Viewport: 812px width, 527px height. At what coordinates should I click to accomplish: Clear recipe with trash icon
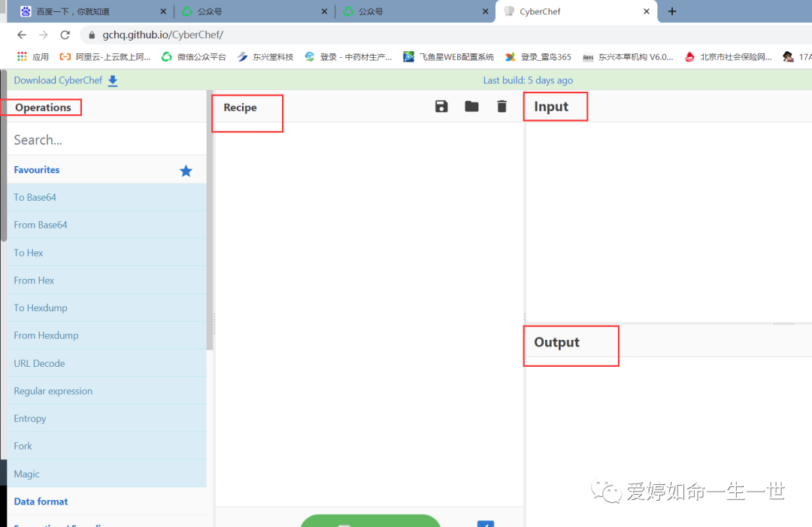coord(501,107)
